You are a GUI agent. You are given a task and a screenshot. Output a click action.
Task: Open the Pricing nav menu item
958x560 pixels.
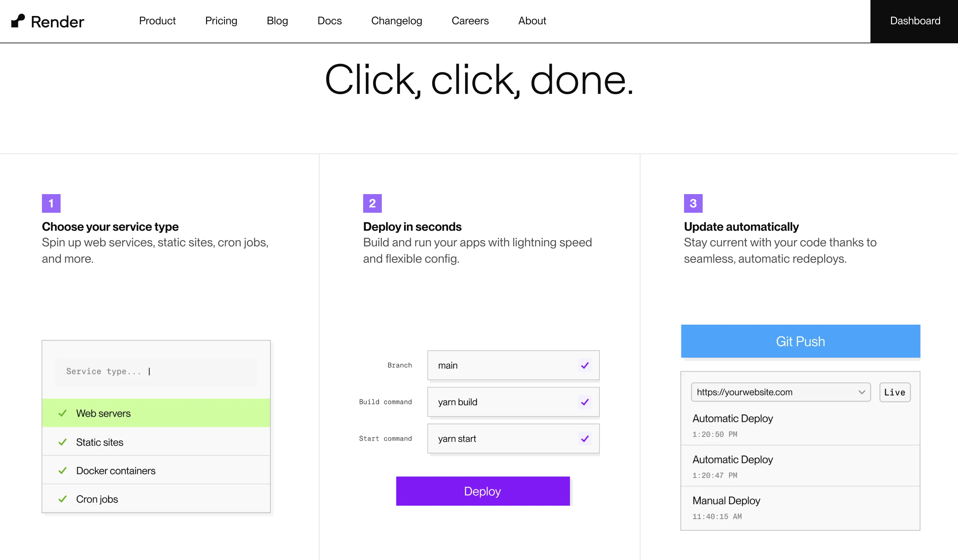click(x=221, y=21)
